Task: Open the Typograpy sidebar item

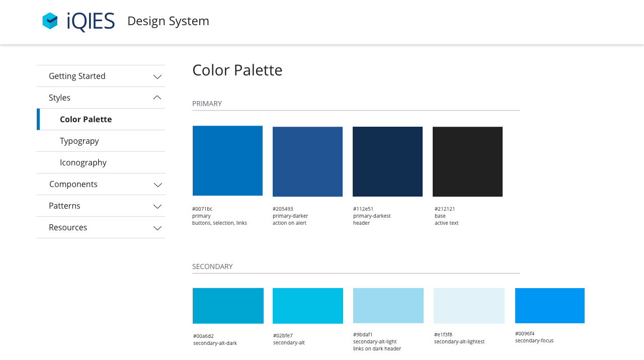Action: click(79, 141)
